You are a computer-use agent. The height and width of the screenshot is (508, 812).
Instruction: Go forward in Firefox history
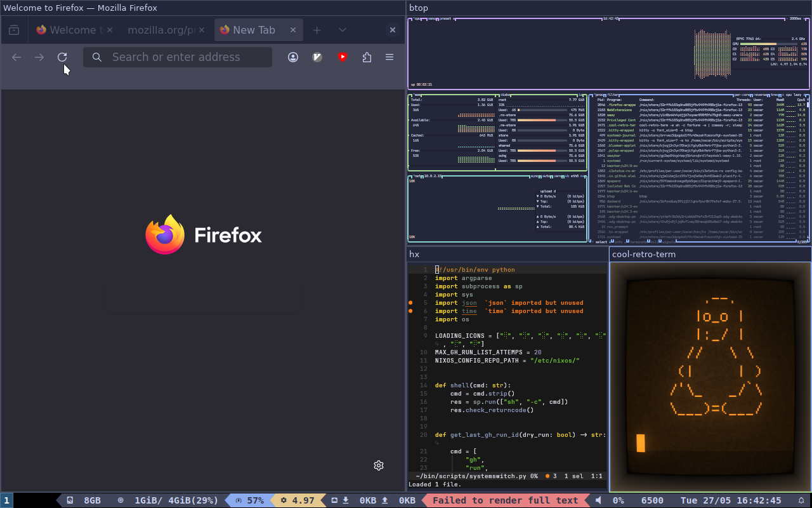(x=39, y=57)
